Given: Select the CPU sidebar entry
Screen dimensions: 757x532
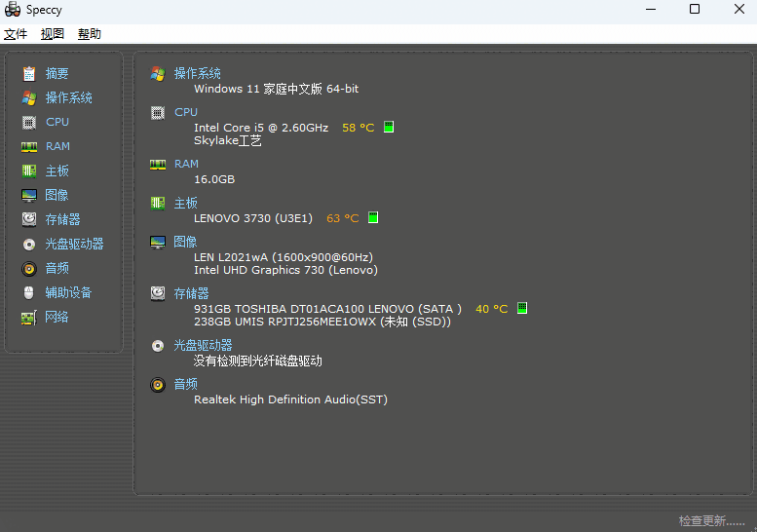Looking at the screenshot, I should (x=57, y=122).
